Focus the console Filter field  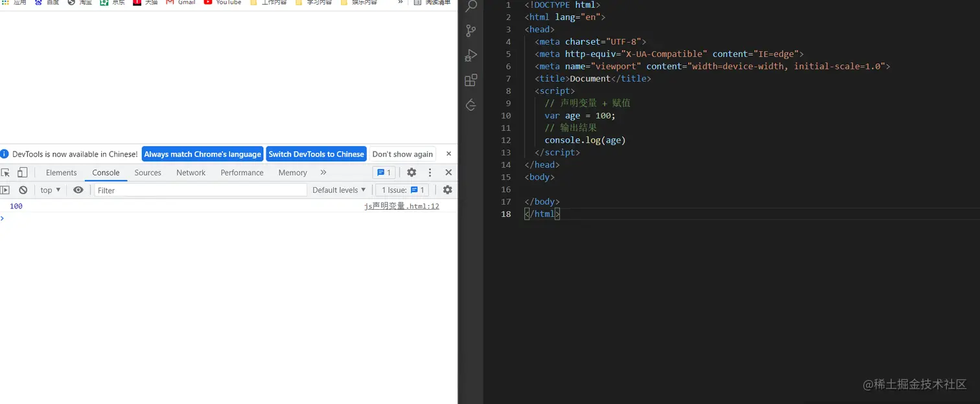pos(200,190)
